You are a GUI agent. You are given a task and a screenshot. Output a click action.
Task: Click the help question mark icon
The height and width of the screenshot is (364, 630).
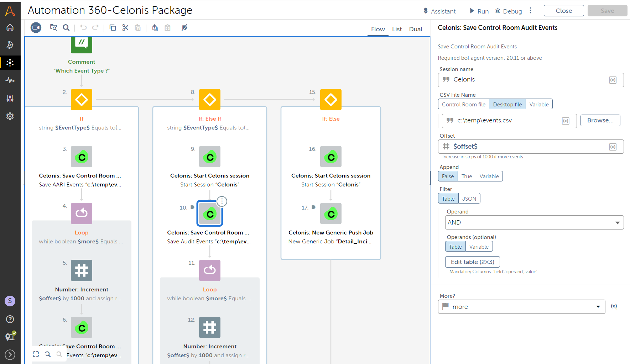[10, 319]
